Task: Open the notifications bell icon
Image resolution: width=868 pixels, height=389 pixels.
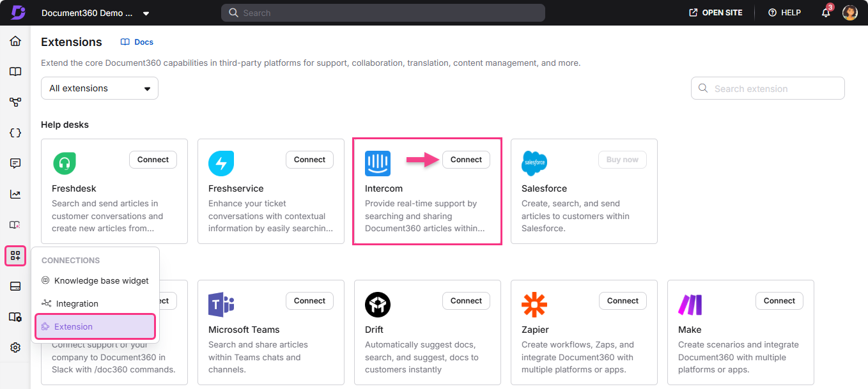Action: pyautogui.click(x=826, y=13)
